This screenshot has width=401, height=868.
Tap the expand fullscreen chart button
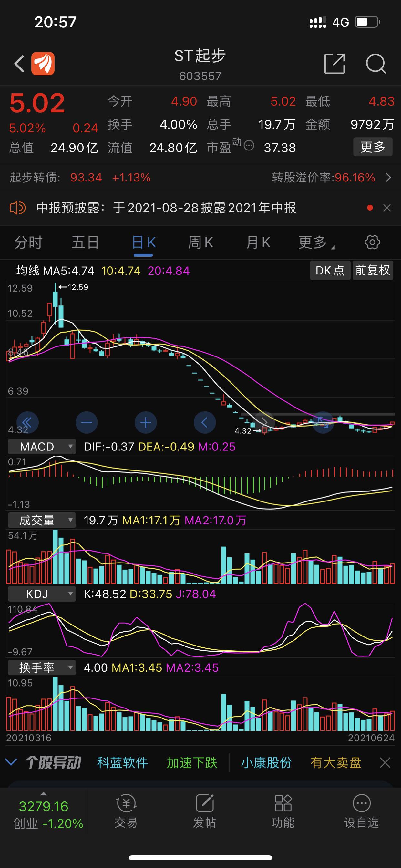click(x=323, y=423)
